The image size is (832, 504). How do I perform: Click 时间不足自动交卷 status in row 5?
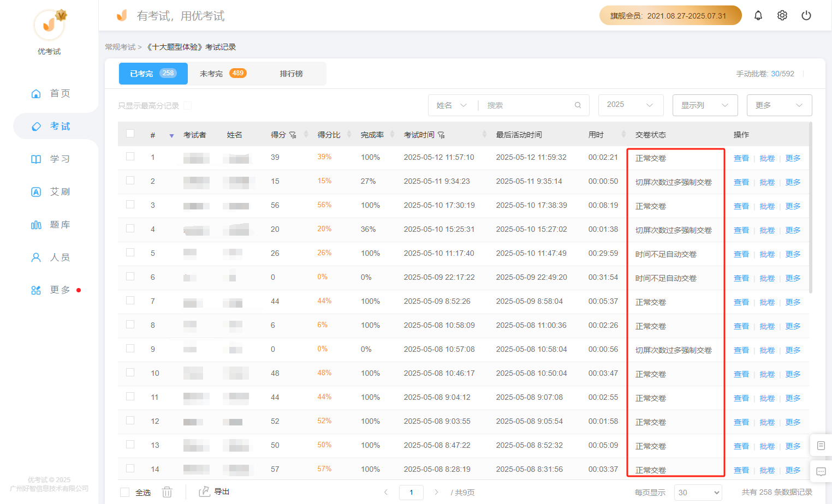[665, 254]
